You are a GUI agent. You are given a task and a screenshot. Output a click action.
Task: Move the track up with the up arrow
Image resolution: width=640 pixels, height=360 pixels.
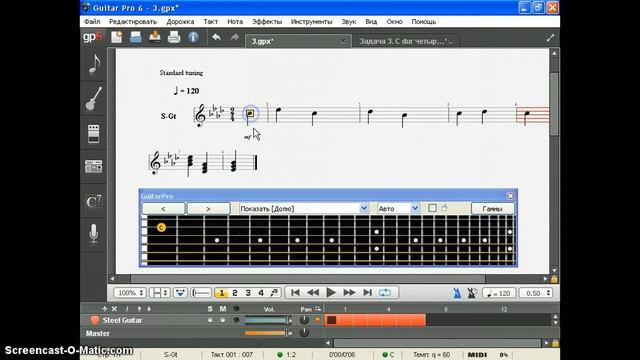(x=139, y=309)
